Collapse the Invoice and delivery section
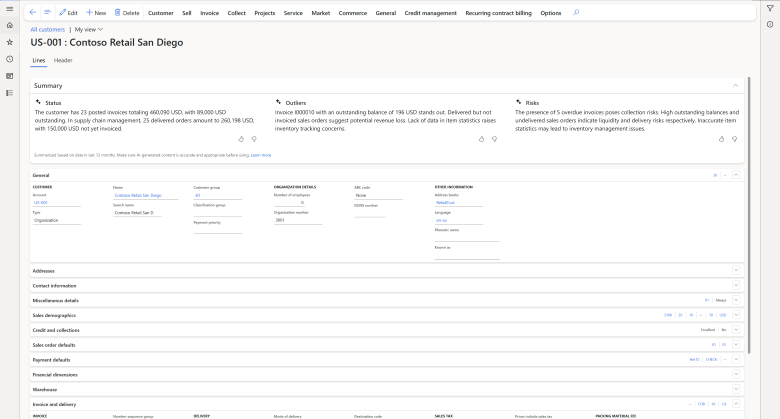The height and width of the screenshot is (419, 780). [736, 404]
